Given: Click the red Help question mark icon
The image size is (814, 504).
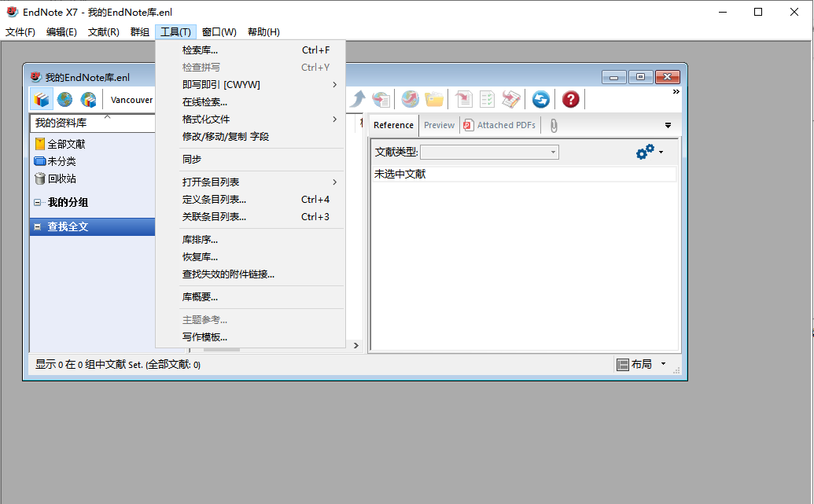Looking at the screenshot, I should 570,99.
